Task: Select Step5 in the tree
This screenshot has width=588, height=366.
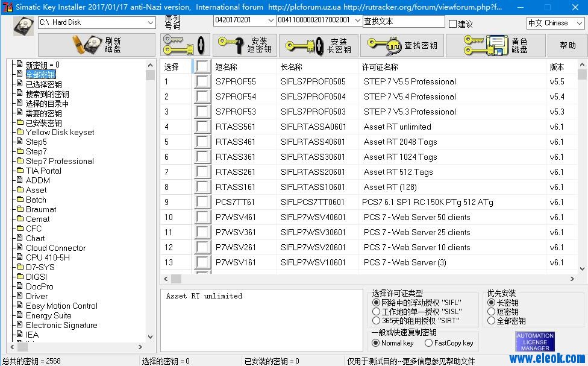Action: point(36,142)
